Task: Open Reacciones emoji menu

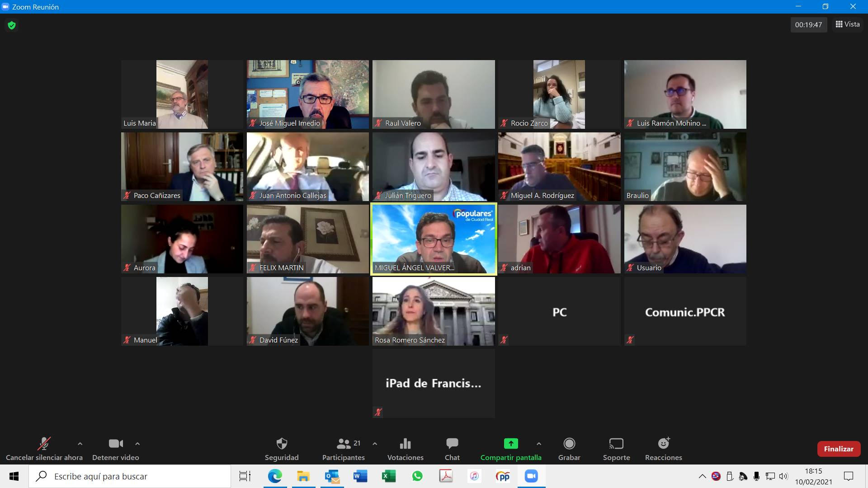Action: coord(663,444)
